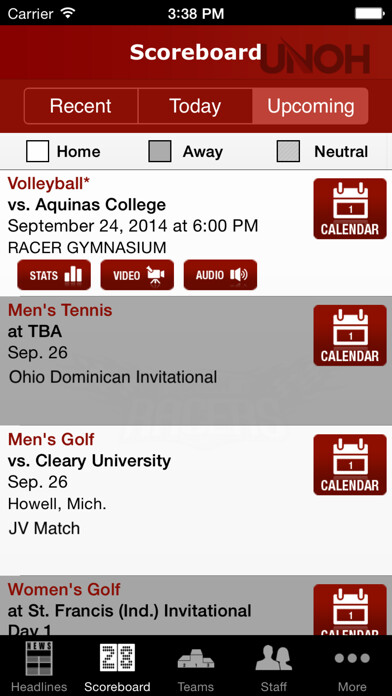Open Stats for Volleyball game
The image size is (392, 696).
[x=54, y=275]
